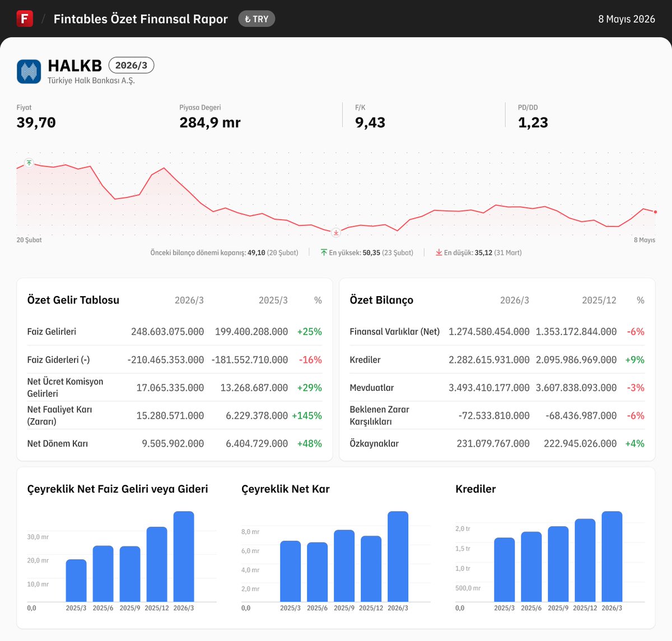This screenshot has height=641, width=672.
Task: Click Net Ücret Komisyon Gelirleri label
Action: 66,387
